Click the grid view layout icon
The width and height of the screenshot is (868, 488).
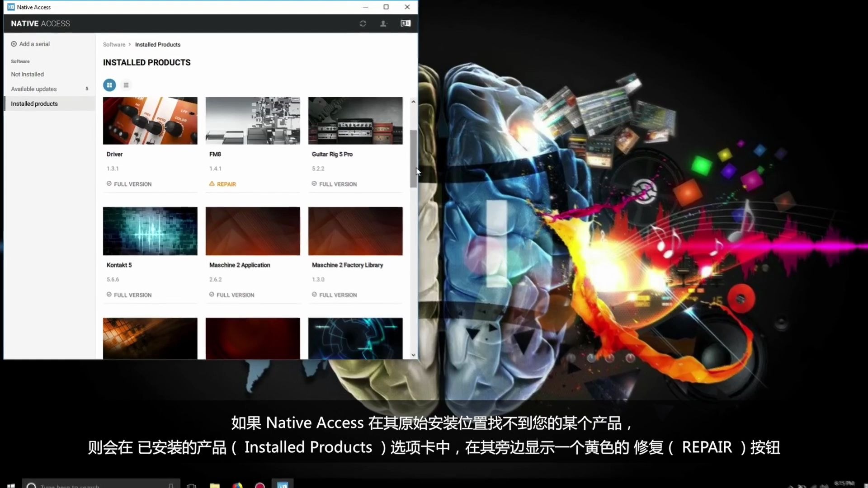(x=109, y=84)
